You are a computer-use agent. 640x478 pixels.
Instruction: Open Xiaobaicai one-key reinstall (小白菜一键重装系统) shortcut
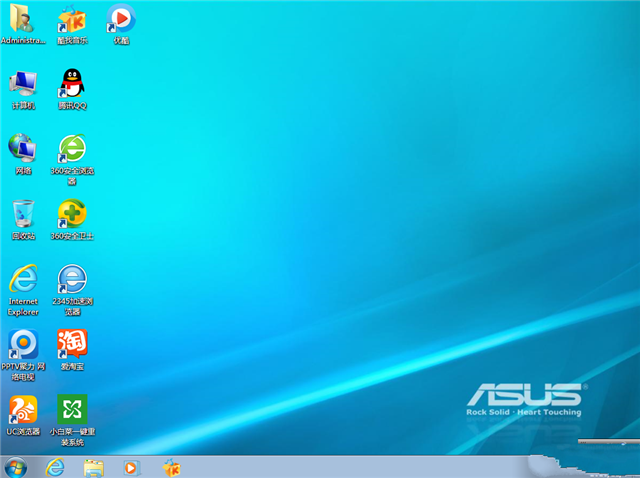click(x=72, y=410)
